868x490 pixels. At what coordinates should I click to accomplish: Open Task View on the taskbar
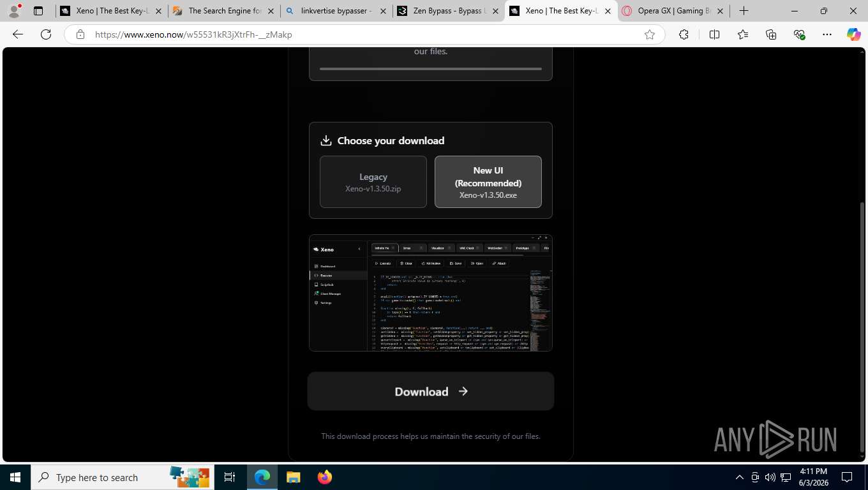230,477
